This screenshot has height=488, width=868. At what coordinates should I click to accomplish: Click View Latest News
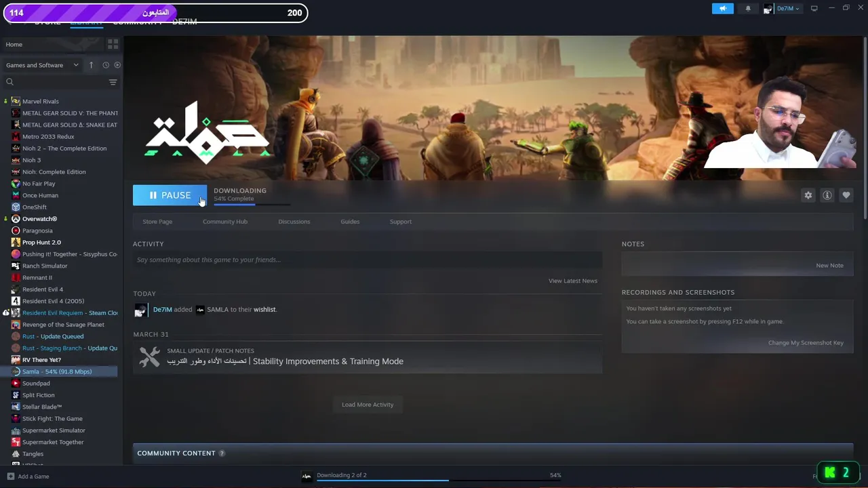[x=573, y=281]
